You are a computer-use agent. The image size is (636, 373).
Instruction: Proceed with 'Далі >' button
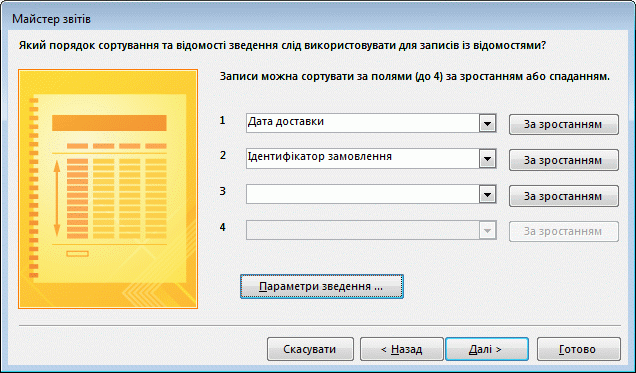(x=487, y=349)
